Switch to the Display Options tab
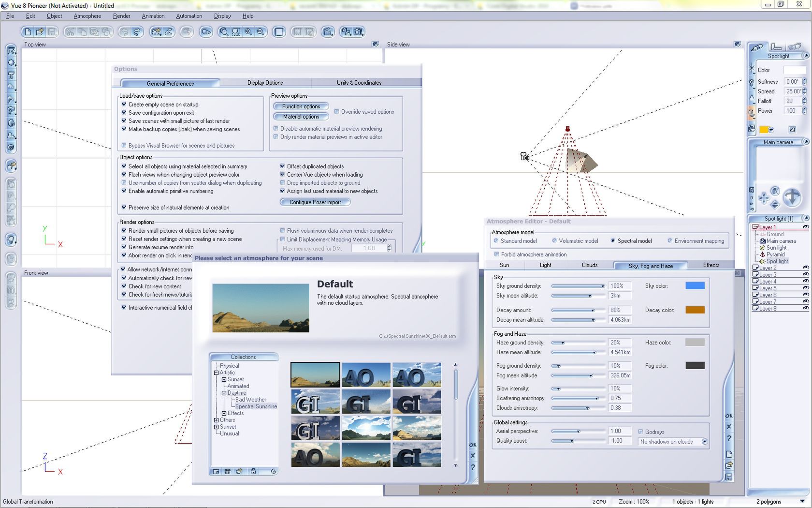 coord(265,83)
